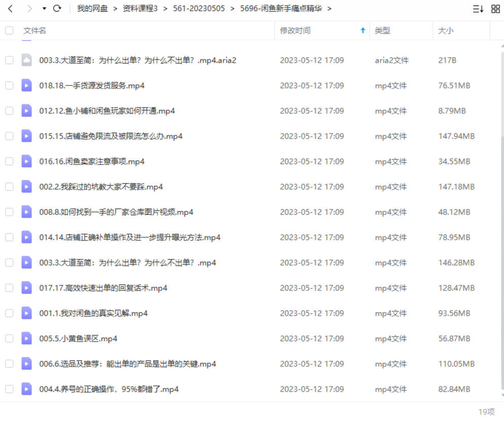The image size is (504, 421).
Task: Click video icon of 002.2.我踩过的坑 file
Action: point(27,186)
